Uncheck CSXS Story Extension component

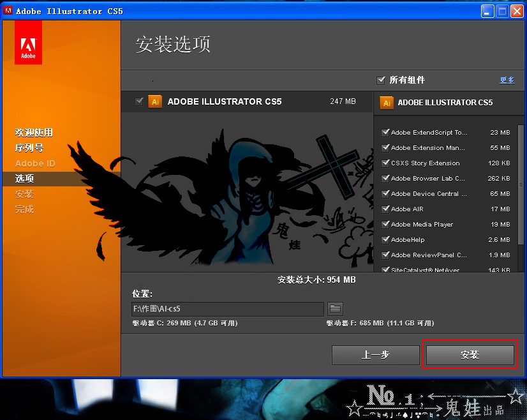coord(385,163)
